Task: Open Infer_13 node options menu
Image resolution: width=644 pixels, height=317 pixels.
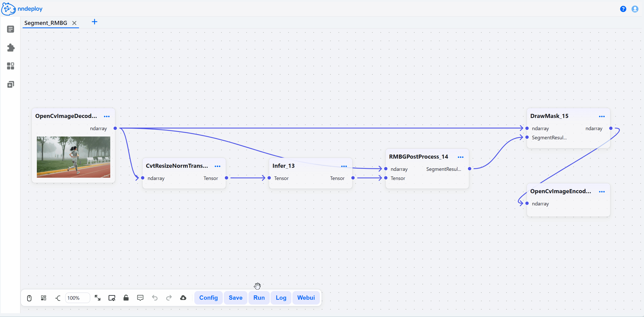Action: [344, 166]
